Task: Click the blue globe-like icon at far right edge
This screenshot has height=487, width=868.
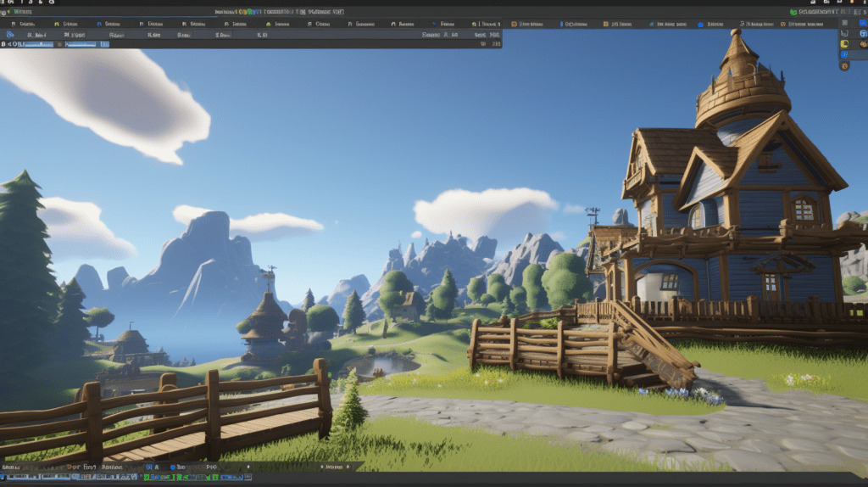Action: 863,34
